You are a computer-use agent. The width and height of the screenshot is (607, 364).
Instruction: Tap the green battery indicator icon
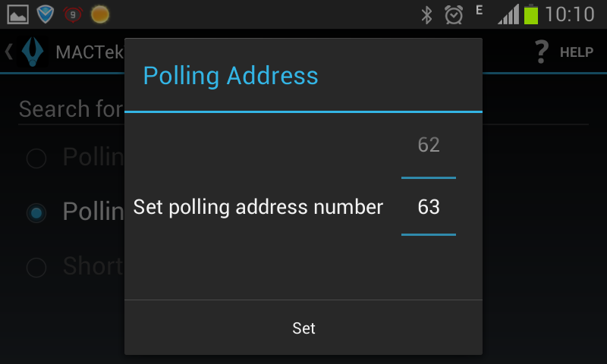click(531, 14)
